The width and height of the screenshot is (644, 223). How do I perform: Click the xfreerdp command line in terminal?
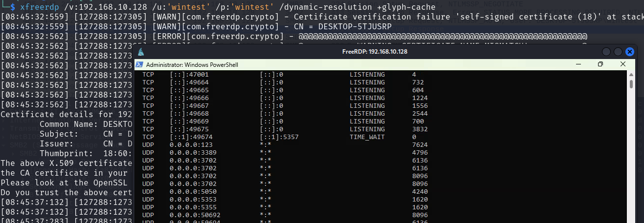pos(220,7)
